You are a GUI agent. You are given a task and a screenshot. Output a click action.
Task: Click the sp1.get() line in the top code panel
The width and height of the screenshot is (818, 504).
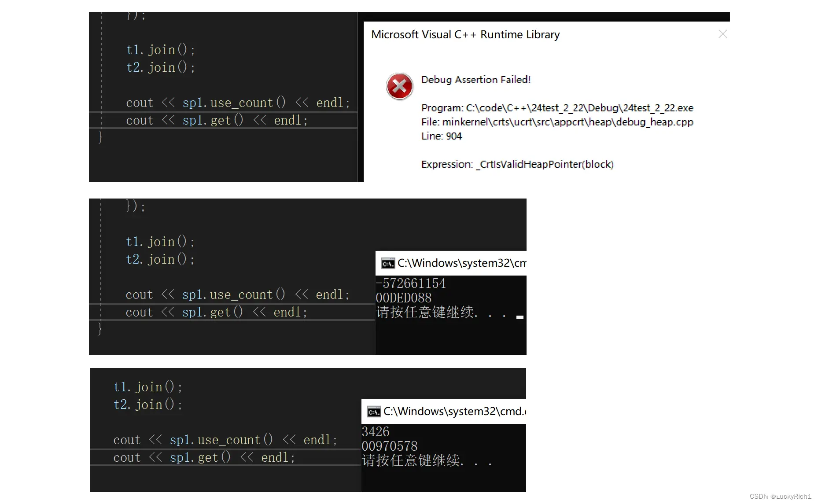(x=217, y=120)
